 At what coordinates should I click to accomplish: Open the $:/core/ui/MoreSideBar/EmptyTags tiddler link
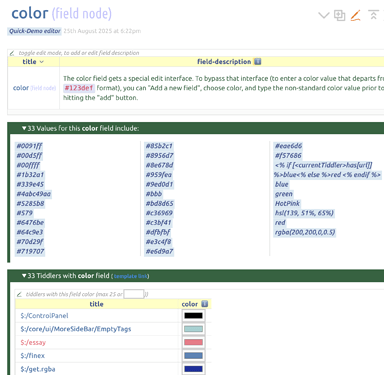pyautogui.click(x=76, y=329)
